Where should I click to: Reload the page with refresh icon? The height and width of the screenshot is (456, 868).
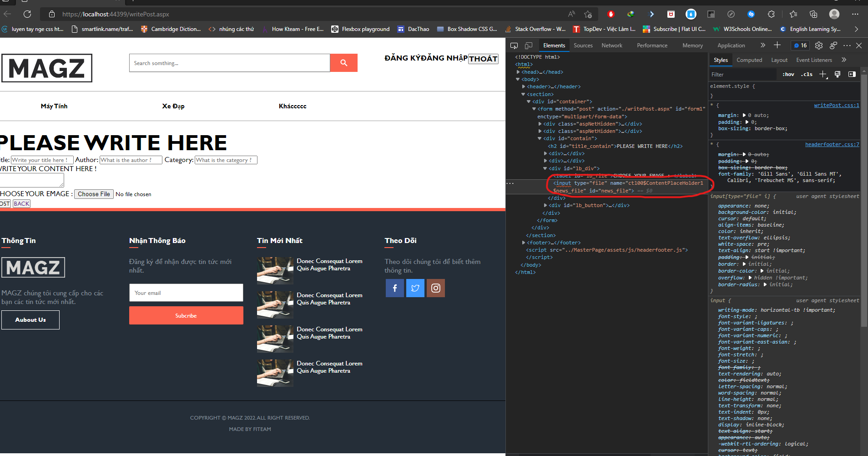(x=27, y=14)
